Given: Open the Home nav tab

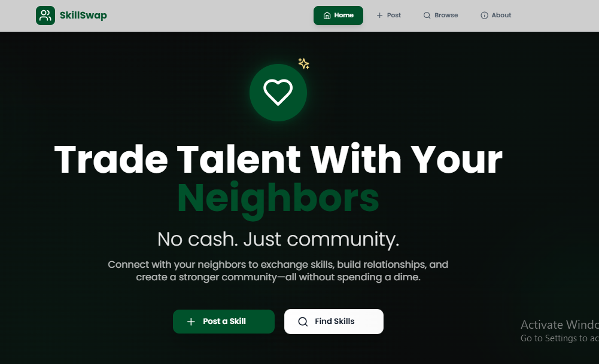Looking at the screenshot, I should [x=338, y=16].
